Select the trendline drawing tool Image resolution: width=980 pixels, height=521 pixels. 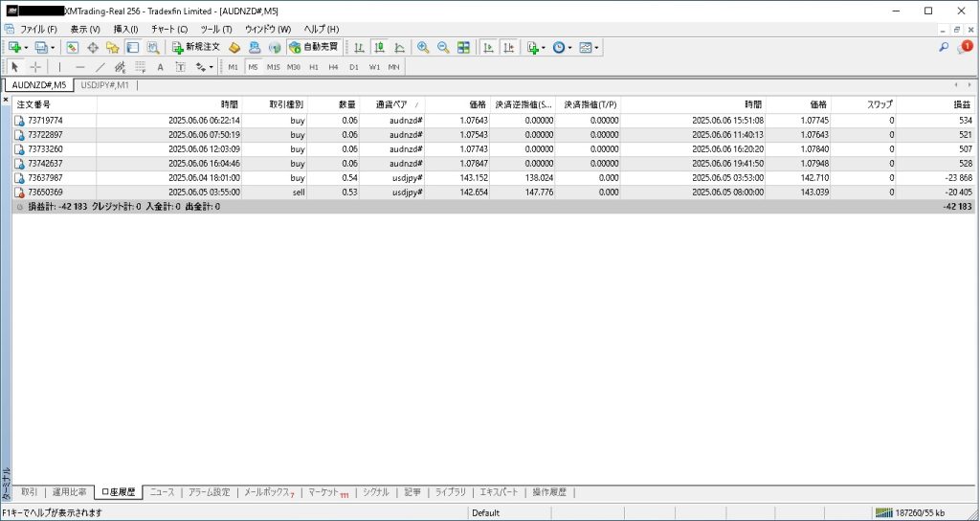100,67
